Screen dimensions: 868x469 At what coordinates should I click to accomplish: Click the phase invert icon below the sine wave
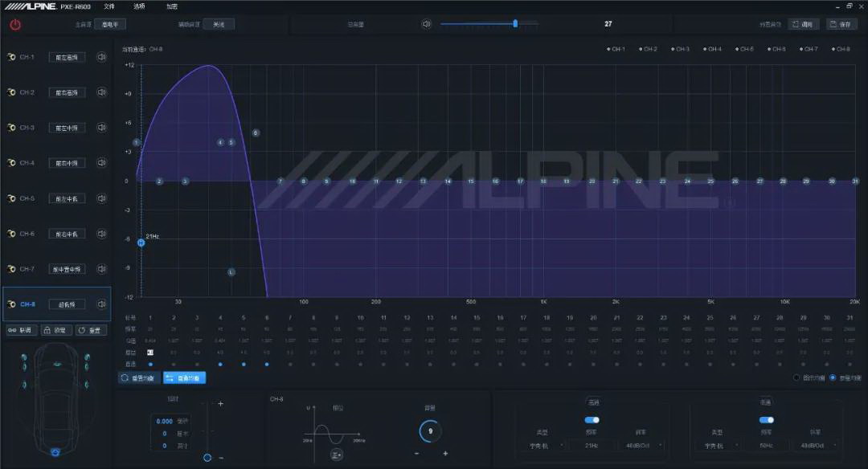337,455
